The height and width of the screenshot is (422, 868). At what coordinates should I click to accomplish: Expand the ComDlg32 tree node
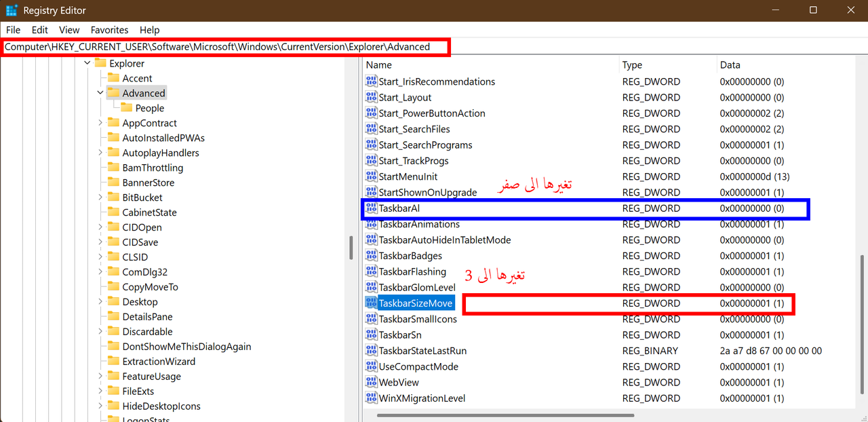(100, 272)
